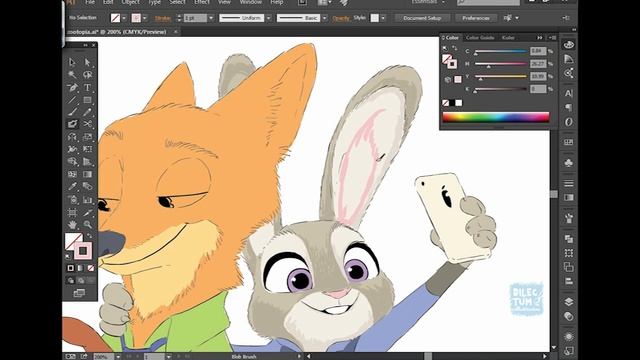Image resolution: width=640 pixels, height=360 pixels.
Task: Select the Rotate tool
Action: [x=72, y=137]
